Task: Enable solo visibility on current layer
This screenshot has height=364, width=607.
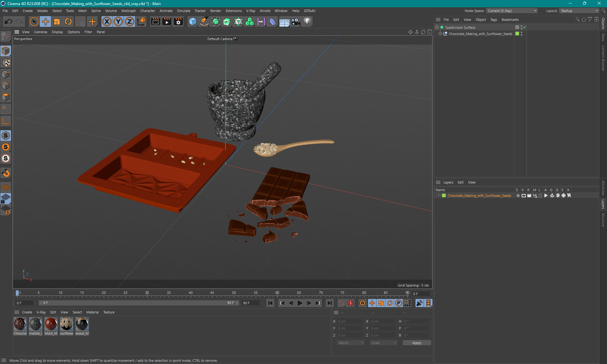Action: (x=518, y=196)
